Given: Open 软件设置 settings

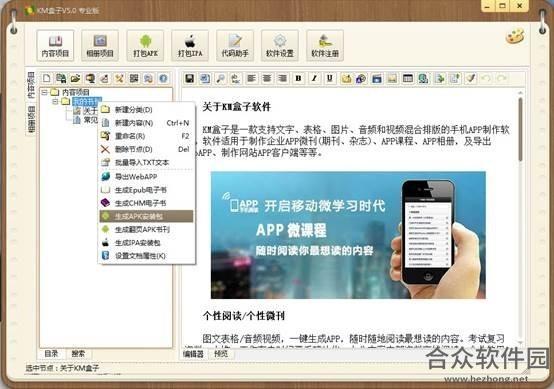Looking at the screenshot, I should tap(280, 45).
